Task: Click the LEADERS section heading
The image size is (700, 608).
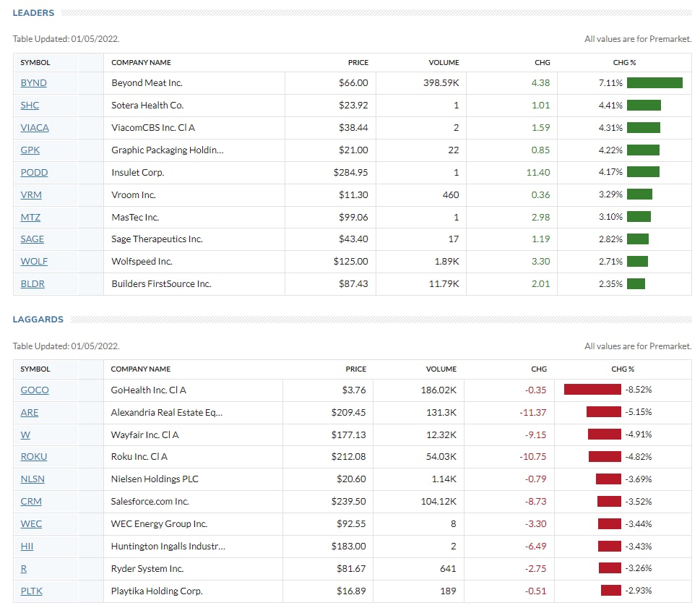Action: [x=33, y=13]
